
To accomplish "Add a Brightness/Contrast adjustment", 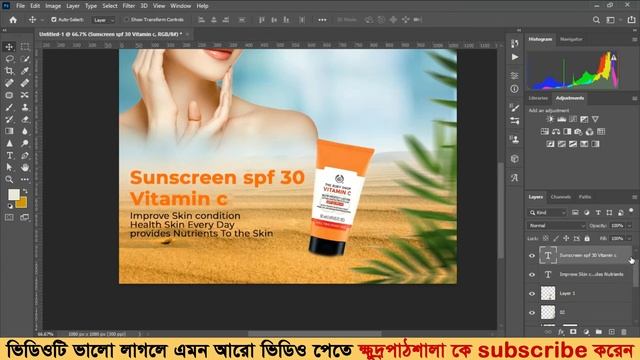I will 550,119.
